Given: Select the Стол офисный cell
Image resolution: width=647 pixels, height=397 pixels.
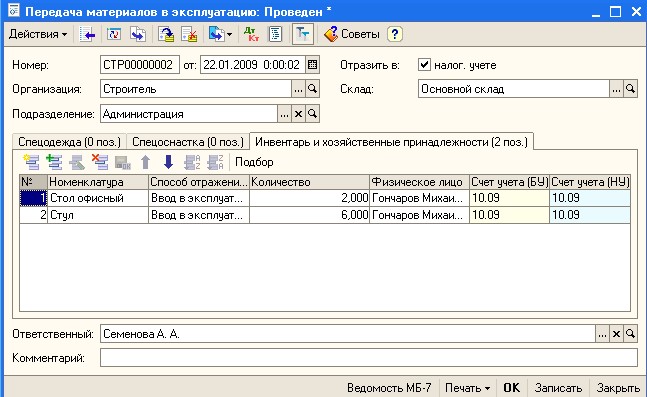Looking at the screenshot, I should (x=98, y=198).
